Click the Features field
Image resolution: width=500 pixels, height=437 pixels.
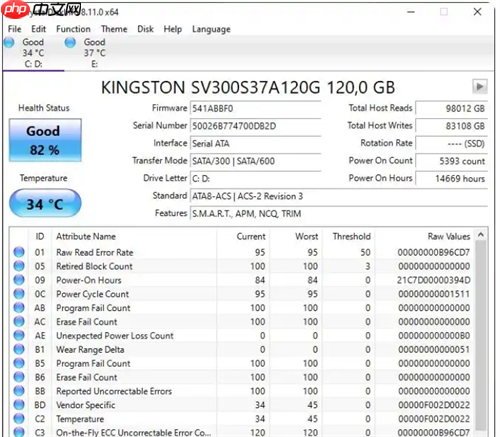point(339,214)
